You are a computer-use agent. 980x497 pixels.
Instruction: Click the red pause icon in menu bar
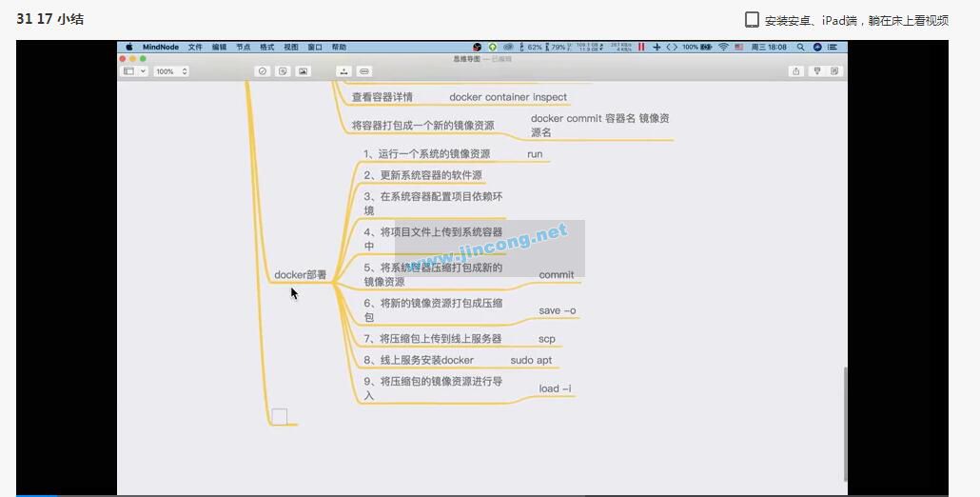[641, 47]
